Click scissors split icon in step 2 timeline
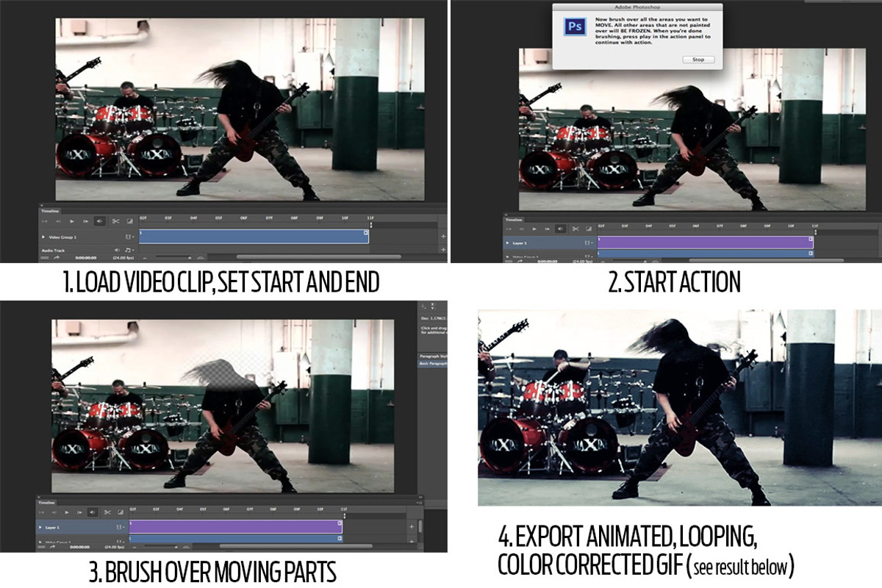 pyautogui.click(x=575, y=229)
